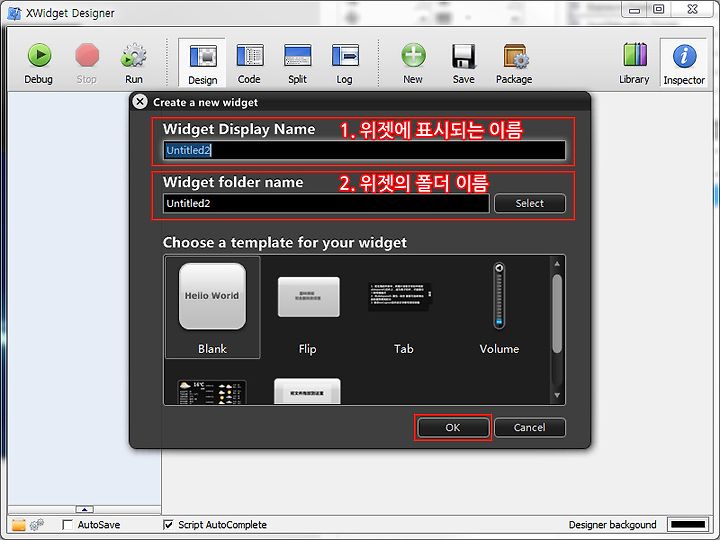Click the red Stop icon
This screenshot has width=720, height=540.
pos(87,63)
